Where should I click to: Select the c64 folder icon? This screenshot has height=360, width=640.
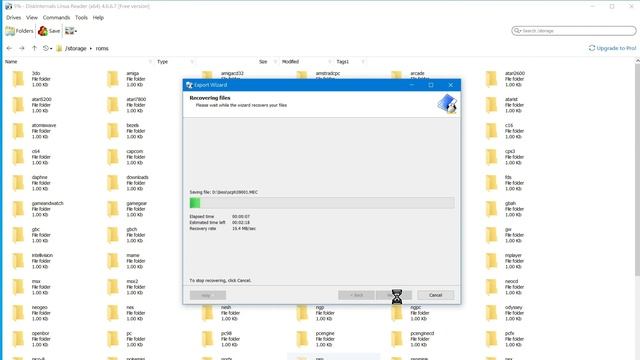tap(18, 157)
